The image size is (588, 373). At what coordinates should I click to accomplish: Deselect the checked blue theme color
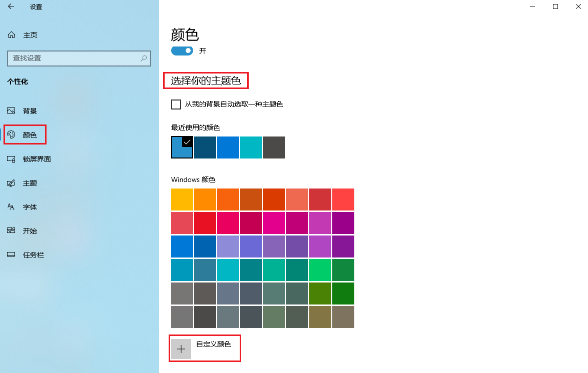tap(182, 147)
